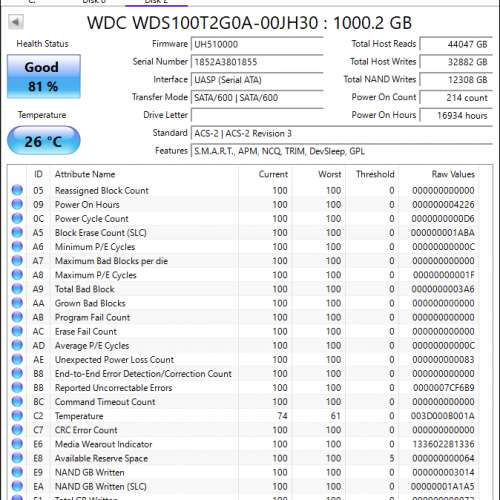The height and width of the screenshot is (500, 500).
Task: Select the Power Cycle Count attribute name
Action: (x=92, y=219)
